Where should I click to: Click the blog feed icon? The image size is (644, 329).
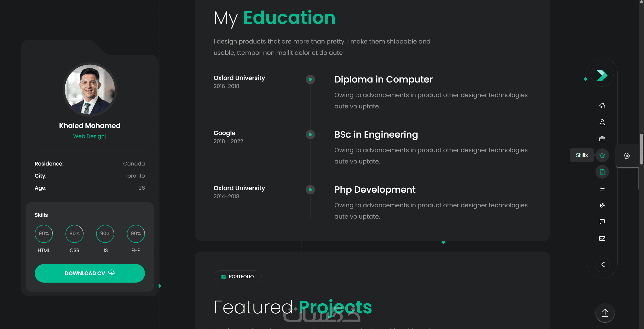pos(602,205)
